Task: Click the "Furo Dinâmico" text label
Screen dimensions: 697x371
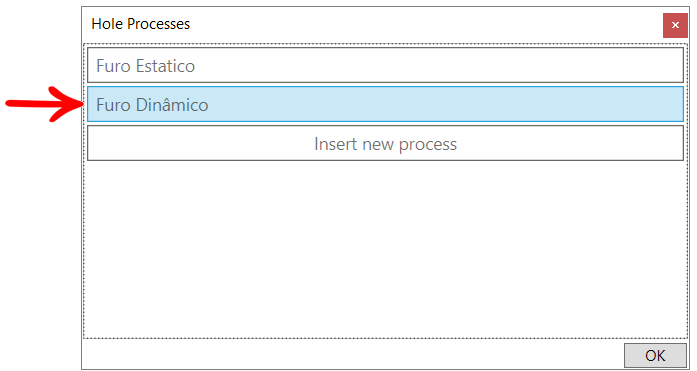Action: click(152, 105)
